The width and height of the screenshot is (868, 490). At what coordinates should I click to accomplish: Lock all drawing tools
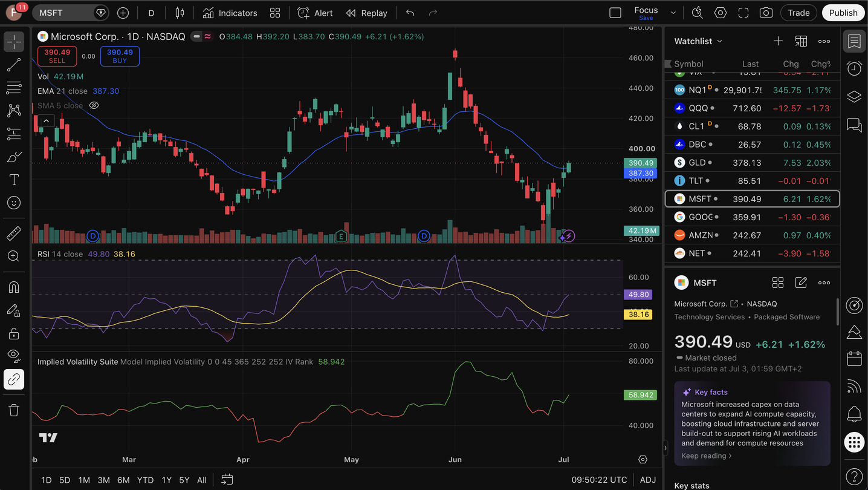point(14,333)
